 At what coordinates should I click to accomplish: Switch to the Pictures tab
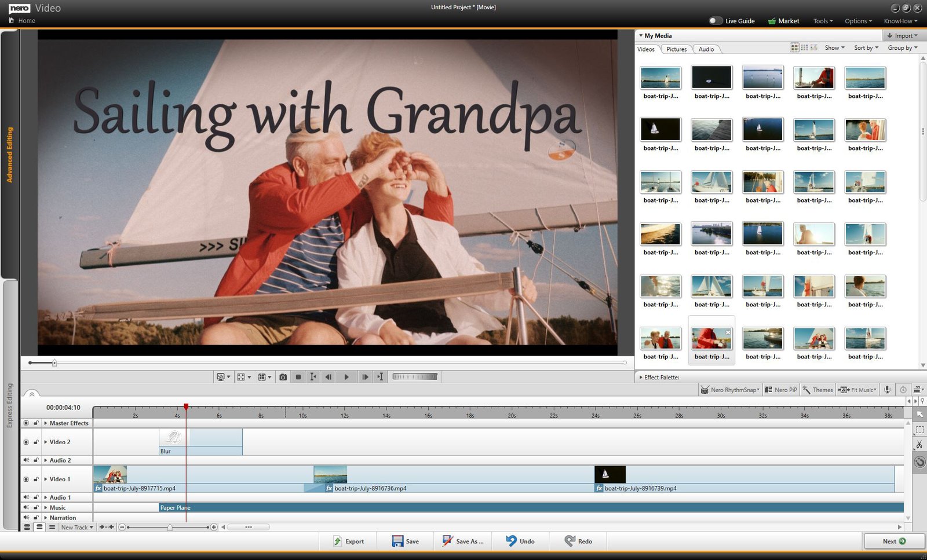tap(676, 49)
